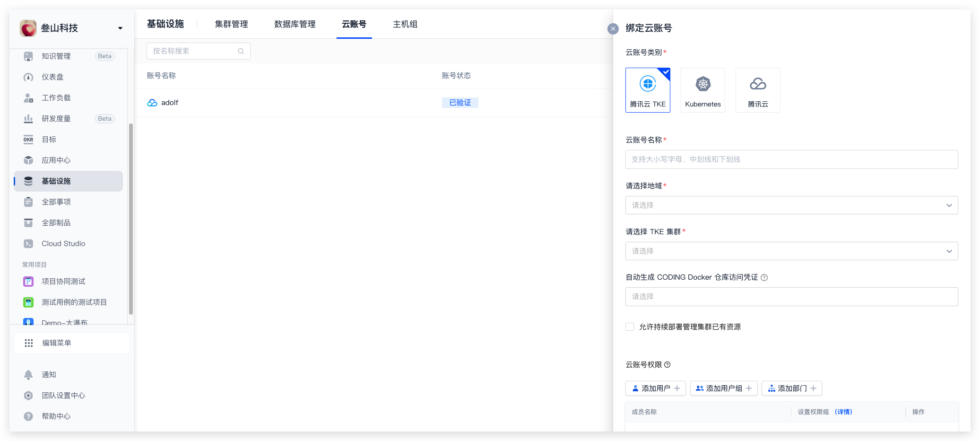Open the OKR 目标 icon

point(28,140)
